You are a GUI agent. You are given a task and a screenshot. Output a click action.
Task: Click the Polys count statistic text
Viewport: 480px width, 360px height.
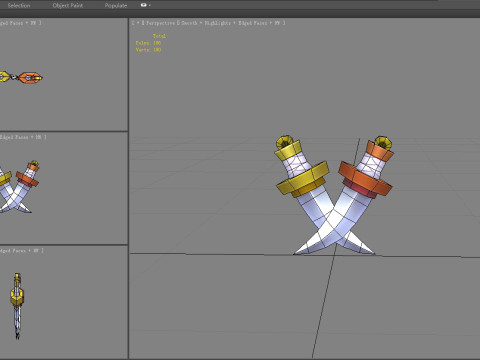point(148,43)
